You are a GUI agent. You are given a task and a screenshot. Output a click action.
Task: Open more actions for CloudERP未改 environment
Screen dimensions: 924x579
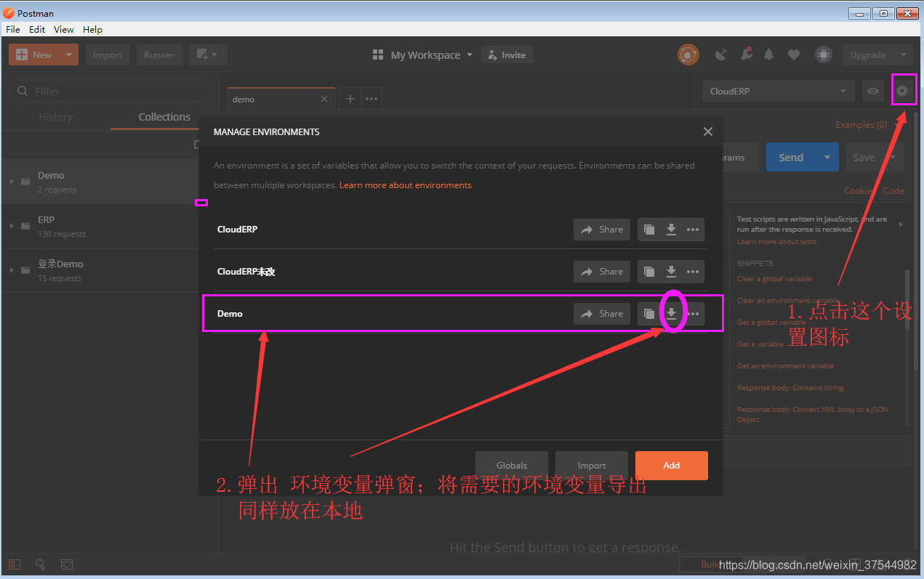(x=693, y=272)
